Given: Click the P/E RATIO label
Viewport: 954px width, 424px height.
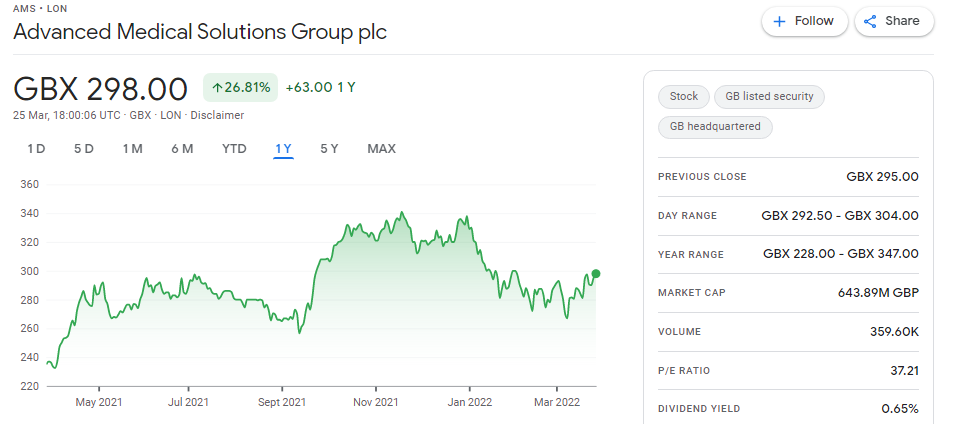Looking at the screenshot, I should point(684,370).
